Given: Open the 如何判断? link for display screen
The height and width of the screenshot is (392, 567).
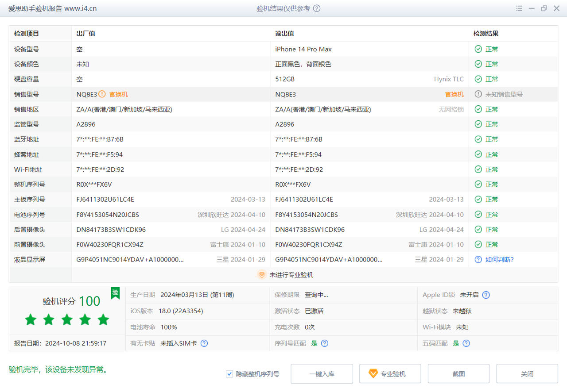Looking at the screenshot, I should (x=499, y=260).
